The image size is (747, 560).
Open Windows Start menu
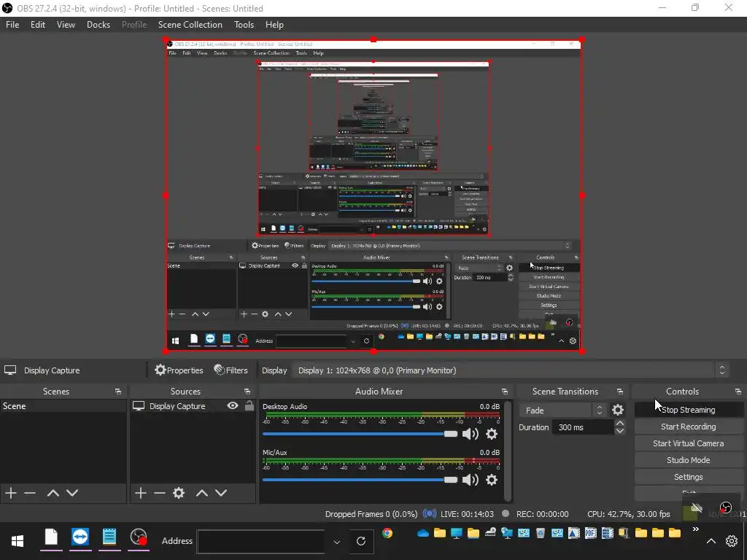pos(18,541)
